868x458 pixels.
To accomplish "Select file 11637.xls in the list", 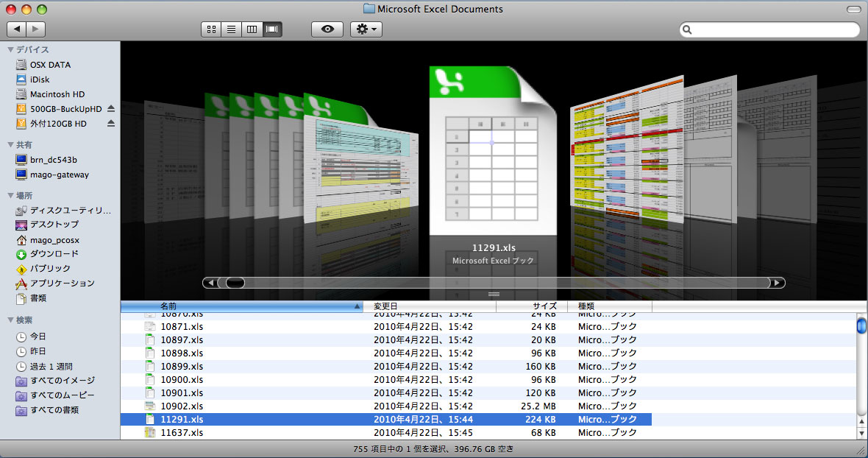I will click(386, 433).
